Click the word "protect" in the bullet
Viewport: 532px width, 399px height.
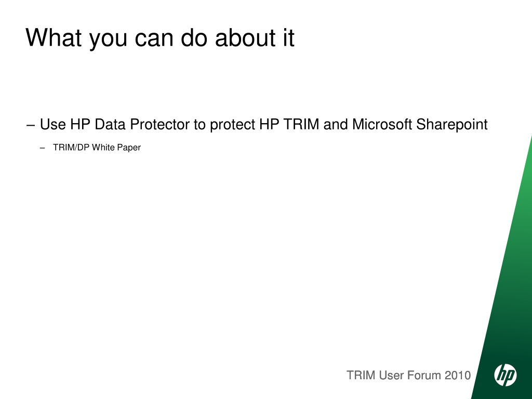coord(232,125)
